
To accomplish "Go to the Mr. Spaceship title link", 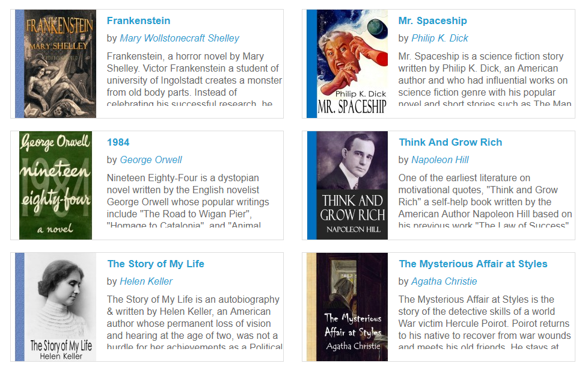I will click(432, 20).
